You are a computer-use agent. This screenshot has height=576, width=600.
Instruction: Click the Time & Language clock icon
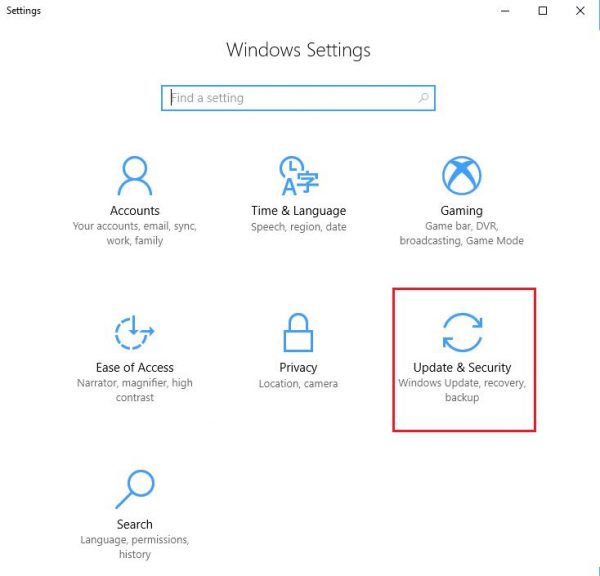pos(298,176)
